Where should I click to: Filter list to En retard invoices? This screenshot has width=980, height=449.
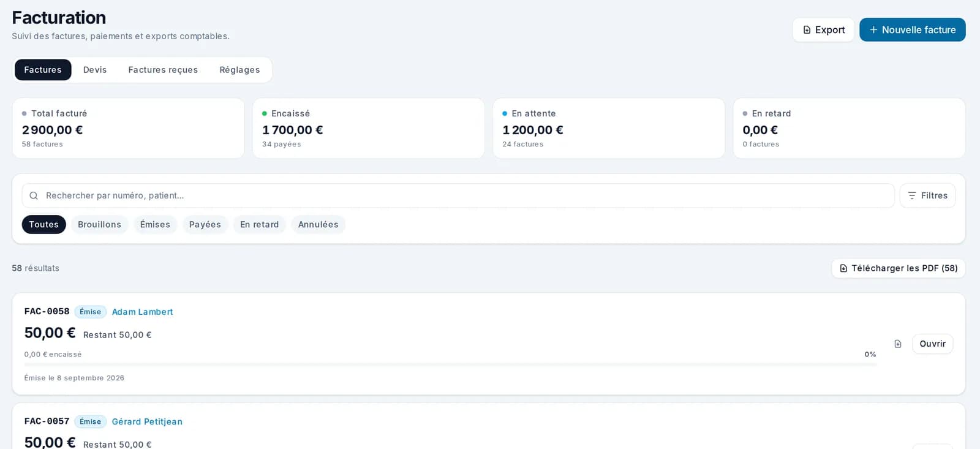tap(259, 224)
